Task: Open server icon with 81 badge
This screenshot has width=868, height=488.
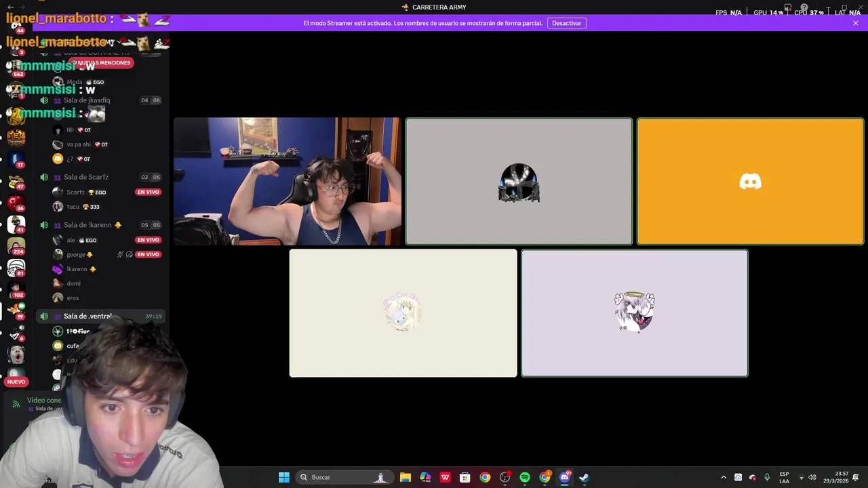Action: click(x=16, y=268)
